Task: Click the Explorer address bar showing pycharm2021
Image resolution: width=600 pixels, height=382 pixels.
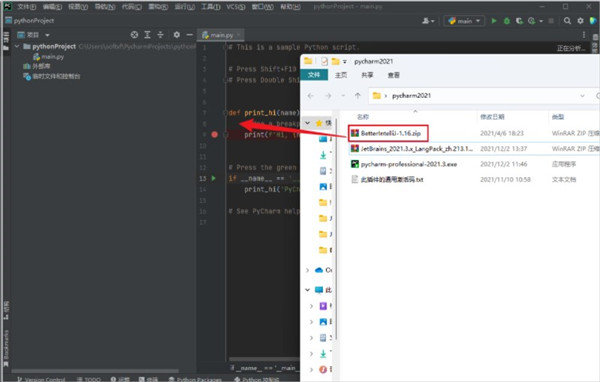Action: [474, 96]
